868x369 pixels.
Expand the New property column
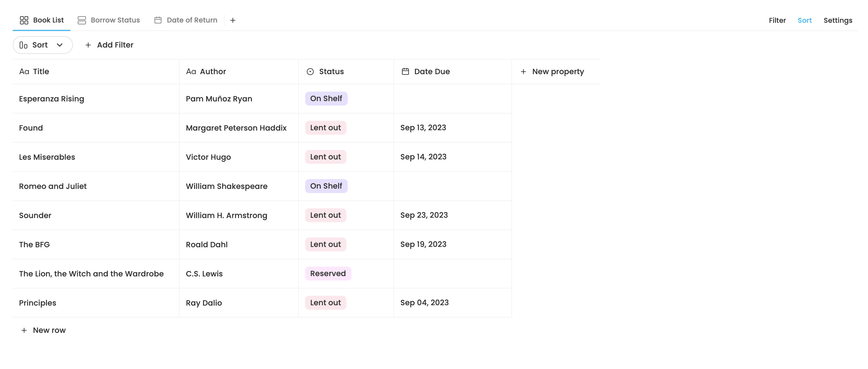point(552,71)
